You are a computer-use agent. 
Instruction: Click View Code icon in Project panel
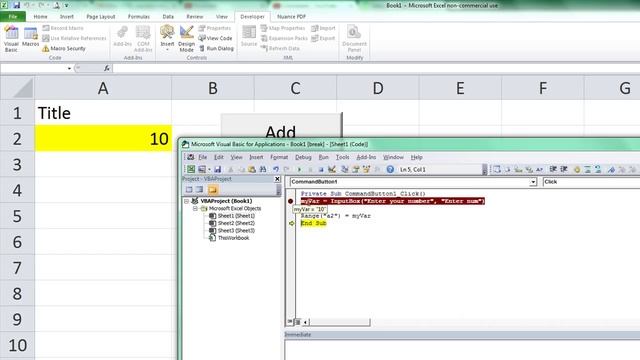[x=189, y=189]
